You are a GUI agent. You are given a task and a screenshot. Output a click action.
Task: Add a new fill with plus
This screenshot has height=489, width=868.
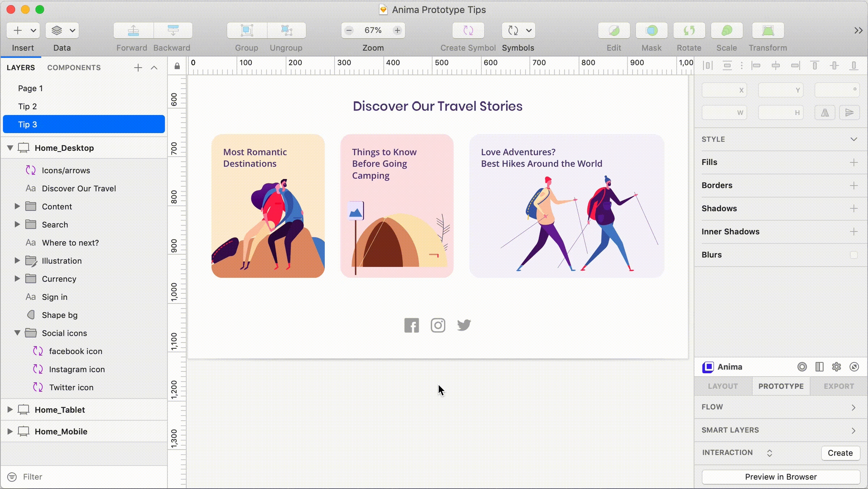(x=854, y=162)
